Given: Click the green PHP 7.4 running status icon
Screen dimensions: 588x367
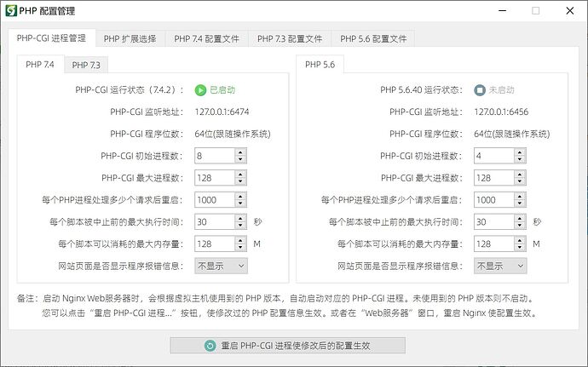Looking at the screenshot, I should pyautogui.click(x=200, y=90).
